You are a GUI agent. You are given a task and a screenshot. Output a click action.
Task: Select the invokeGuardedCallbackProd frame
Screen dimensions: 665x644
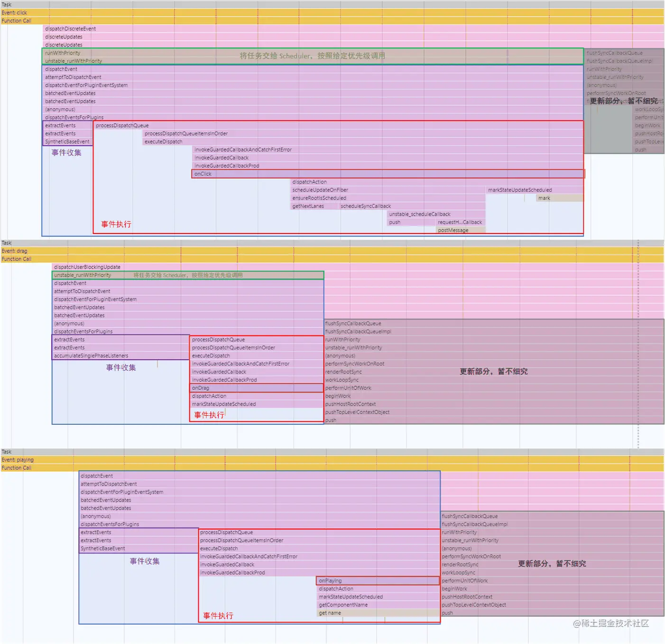[223, 166]
